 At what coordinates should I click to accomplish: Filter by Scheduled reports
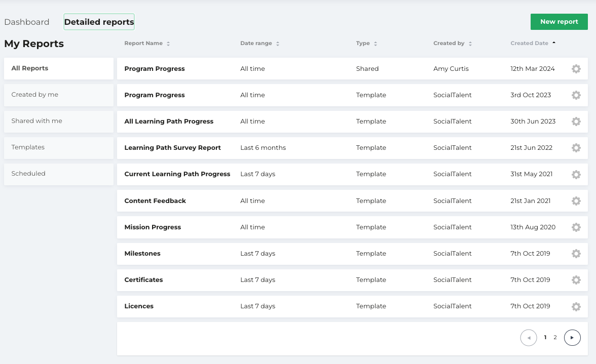pyautogui.click(x=59, y=174)
